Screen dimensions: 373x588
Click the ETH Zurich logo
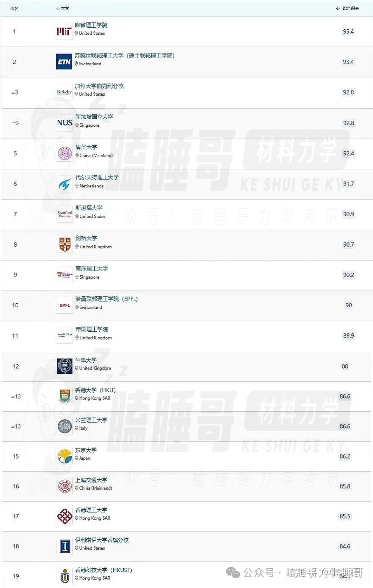coord(64,62)
